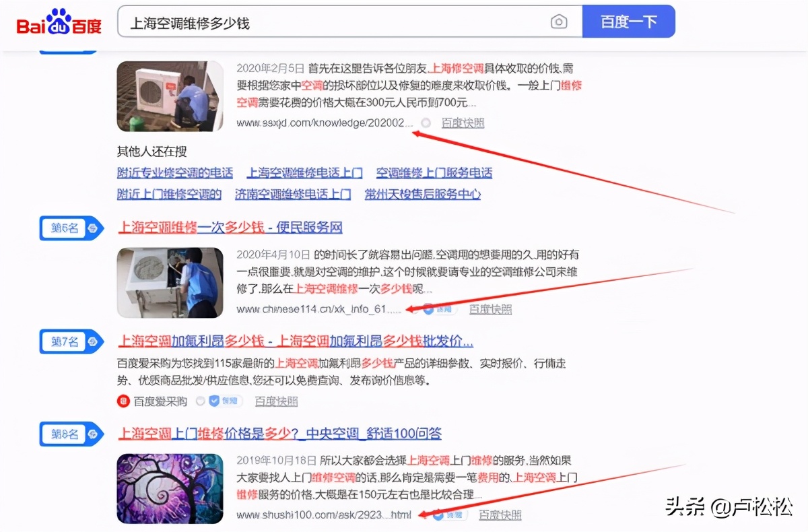Image resolution: width=808 pixels, height=532 pixels.
Task: Click the red 百度爱采购 source icon
Action: coord(123,401)
